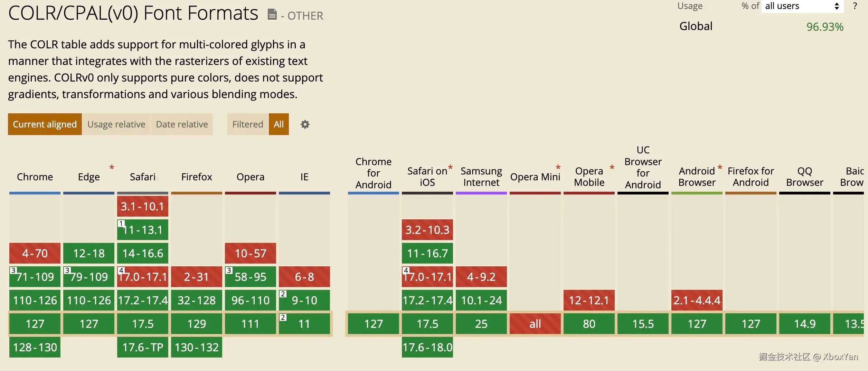Screen dimensions: 868x371
Task: Switch view to Usage relative
Action: coord(116,124)
